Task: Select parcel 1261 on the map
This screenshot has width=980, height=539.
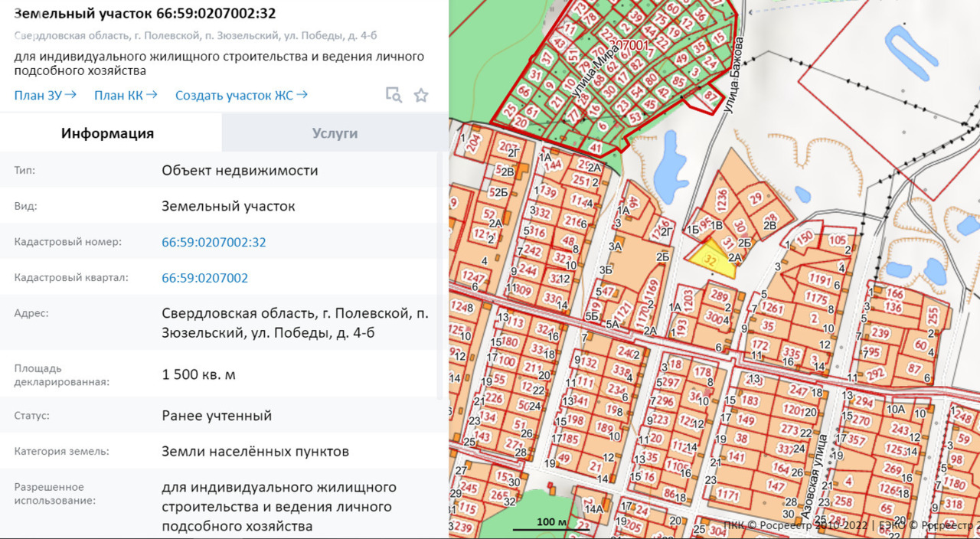Action: coord(773,308)
